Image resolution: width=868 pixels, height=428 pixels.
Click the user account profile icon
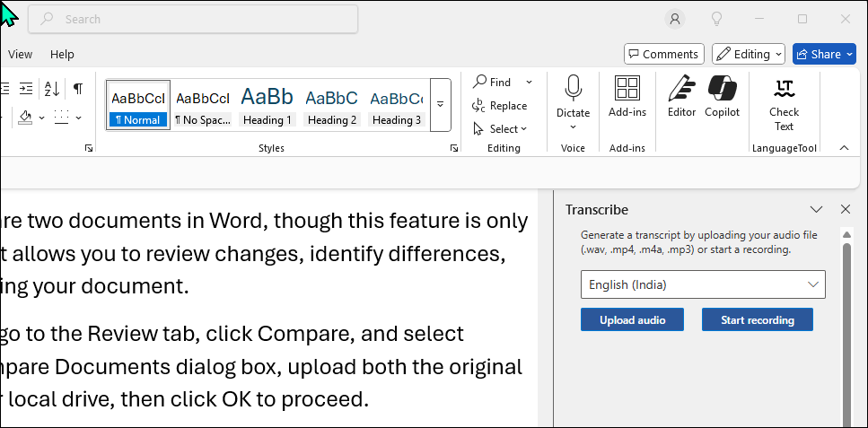pyautogui.click(x=675, y=19)
